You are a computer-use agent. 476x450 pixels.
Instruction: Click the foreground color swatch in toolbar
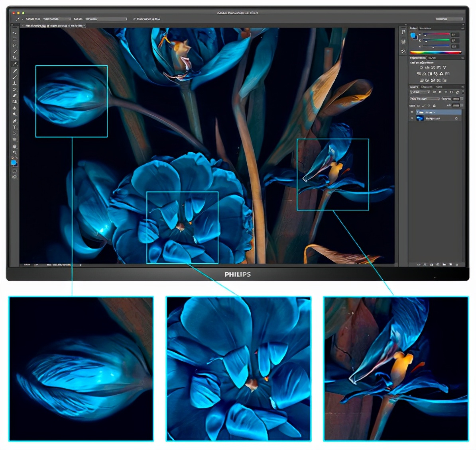click(13, 162)
